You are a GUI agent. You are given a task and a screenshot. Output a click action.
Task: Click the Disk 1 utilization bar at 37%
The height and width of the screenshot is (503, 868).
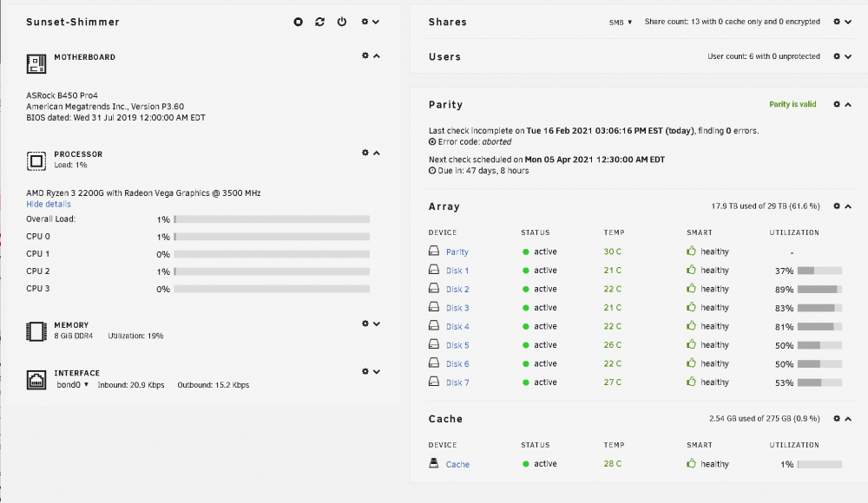[x=820, y=271]
